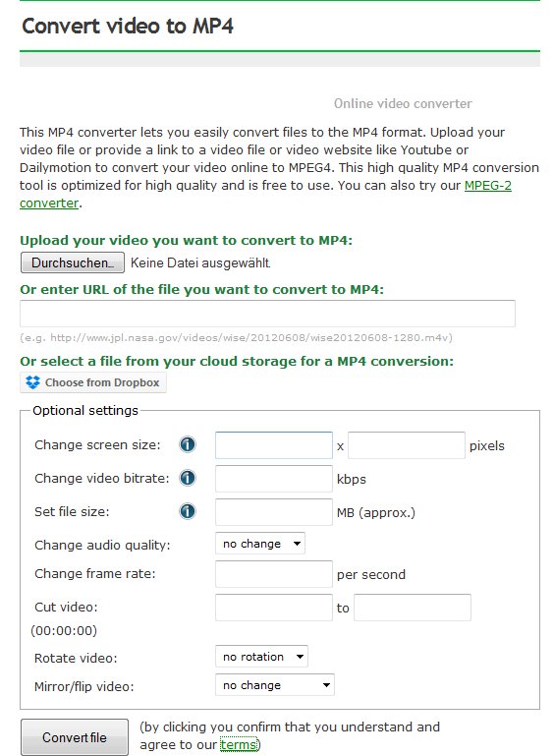Click the Cut video end time field

click(x=413, y=607)
